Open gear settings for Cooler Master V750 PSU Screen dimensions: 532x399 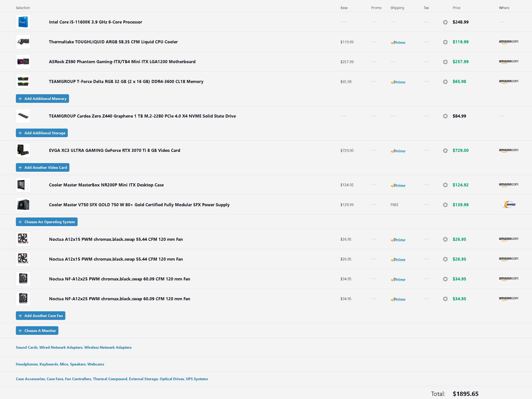coord(445,205)
